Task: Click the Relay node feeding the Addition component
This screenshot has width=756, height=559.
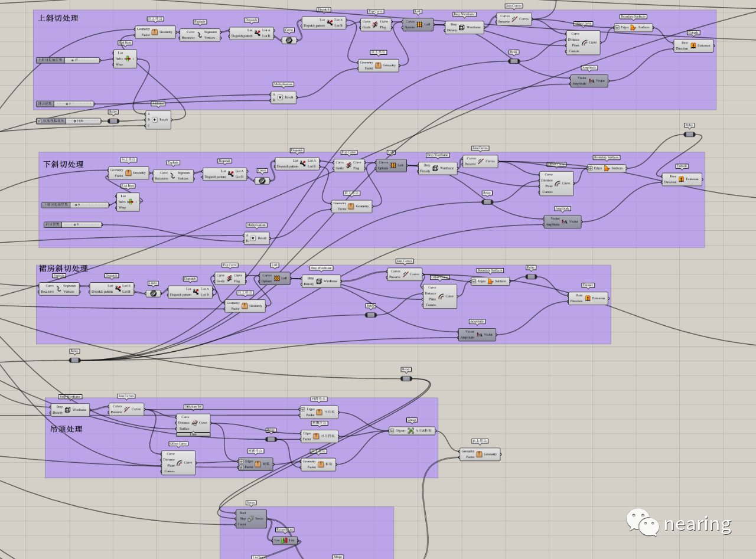Action: click(113, 121)
